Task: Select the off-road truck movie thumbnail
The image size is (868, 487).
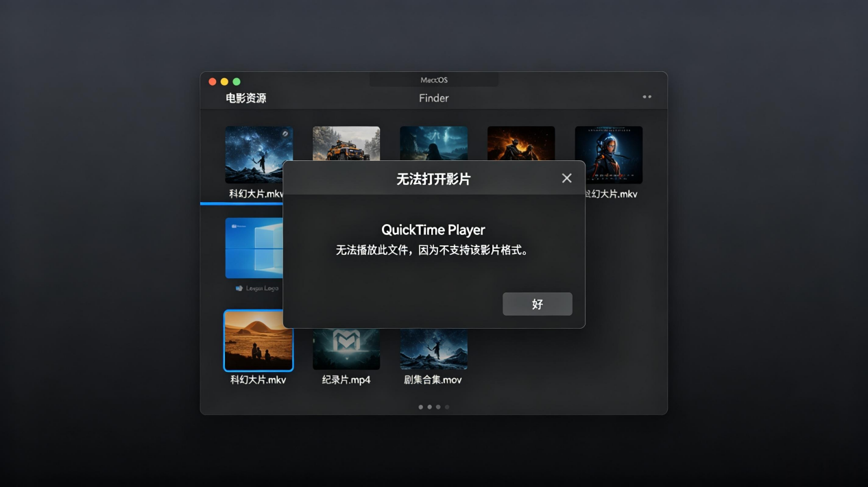Action: pyautogui.click(x=346, y=144)
